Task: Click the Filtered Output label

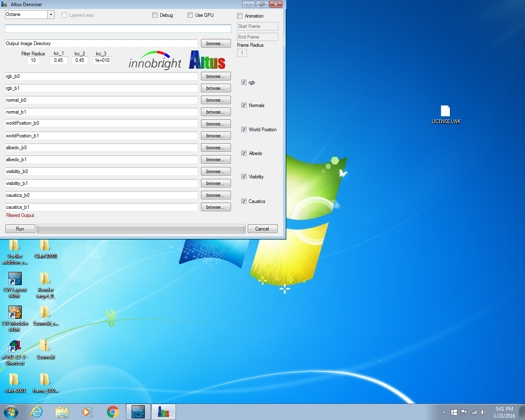Action: (20, 215)
